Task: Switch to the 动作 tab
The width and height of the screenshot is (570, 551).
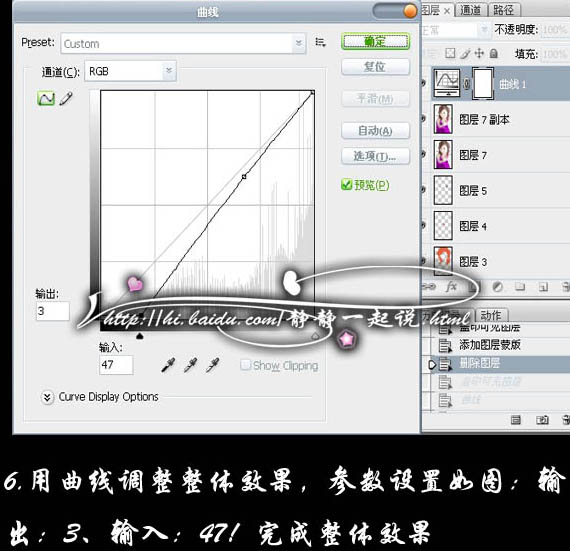Action: click(x=491, y=315)
